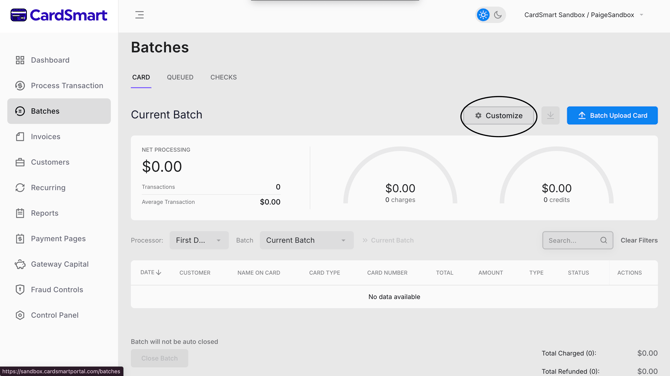Open the Invoices section
670x376 pixels.
click(45, 137)
